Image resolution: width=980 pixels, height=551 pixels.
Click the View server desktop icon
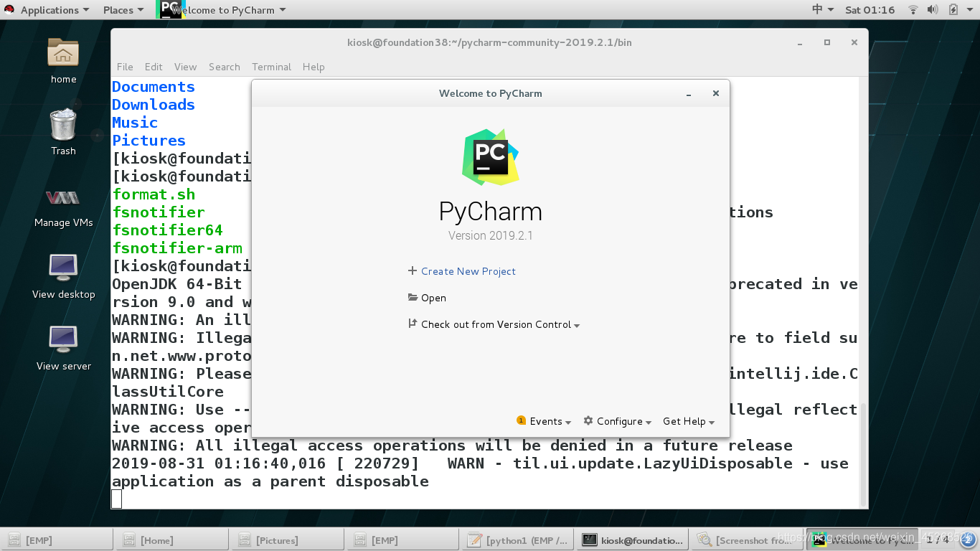tap(63, 348)
